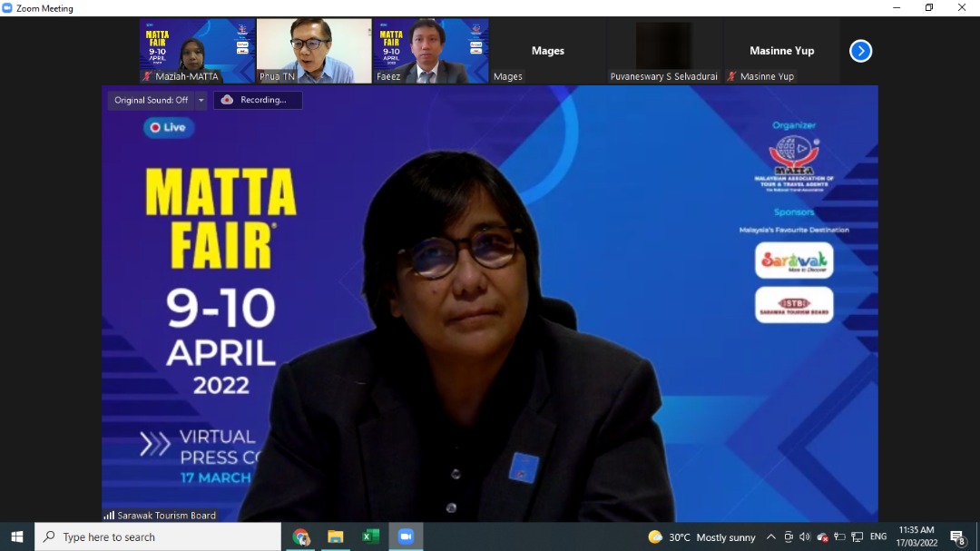Click the OneDrive cloud tray icon with the red error badge

[x=822, y=536]
